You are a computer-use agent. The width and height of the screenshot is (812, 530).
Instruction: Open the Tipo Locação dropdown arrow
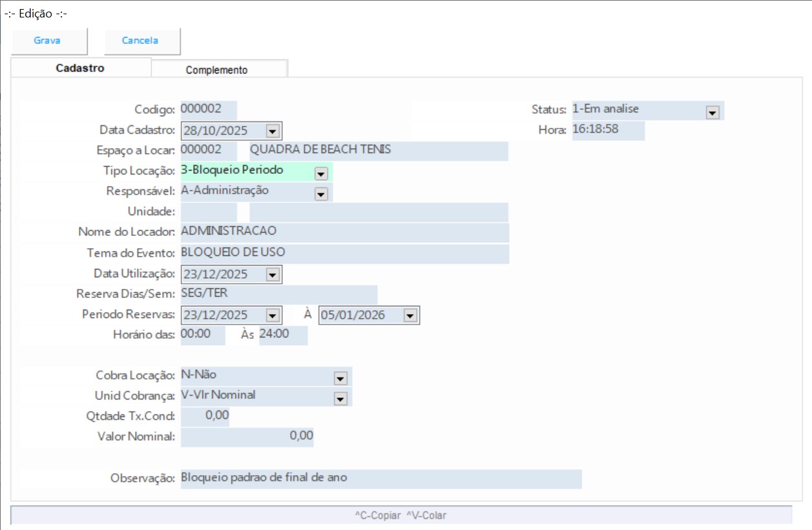321,173
